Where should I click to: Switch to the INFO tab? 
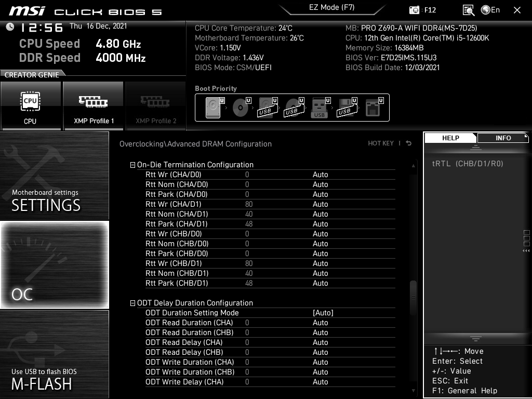(x=503, y=138)
